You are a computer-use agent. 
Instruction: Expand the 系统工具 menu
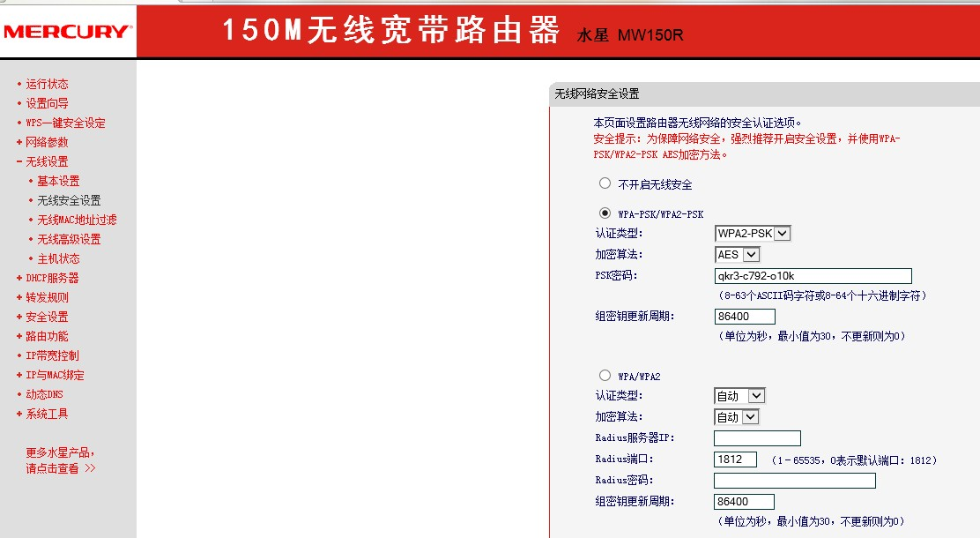(x=47, y=414)
